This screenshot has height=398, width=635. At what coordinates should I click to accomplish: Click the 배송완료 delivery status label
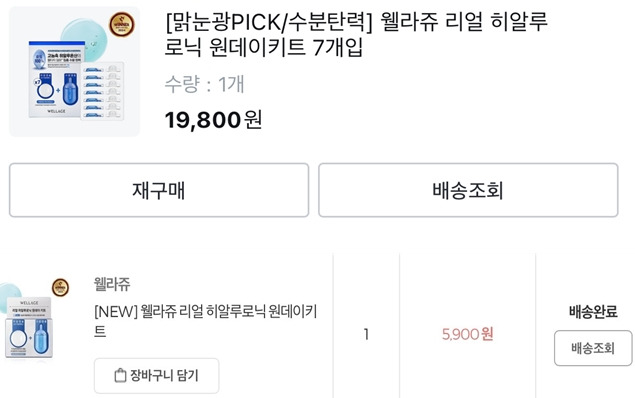(593, 312)
